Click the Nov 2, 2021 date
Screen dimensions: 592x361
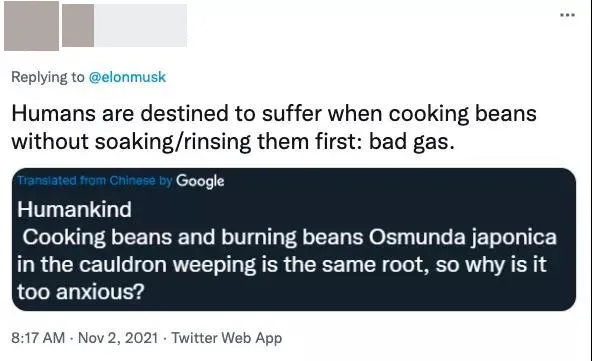click(x=118, y=338)
